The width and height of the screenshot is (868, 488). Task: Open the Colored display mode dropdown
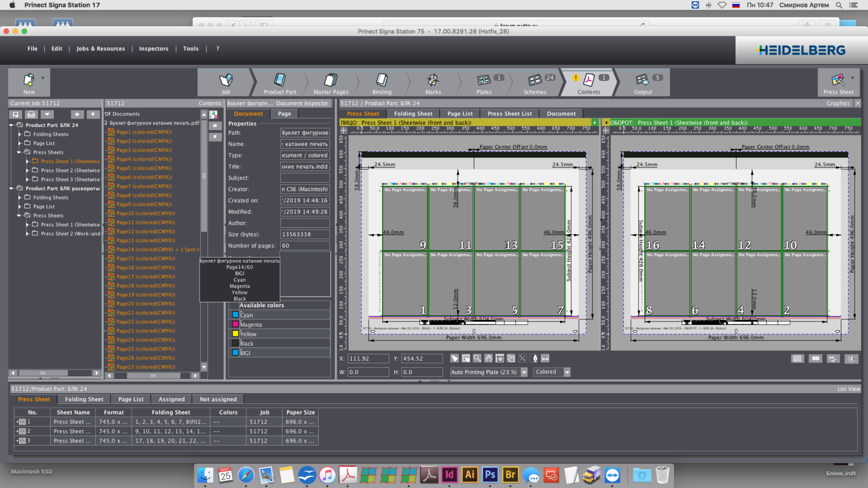[567, 372]
